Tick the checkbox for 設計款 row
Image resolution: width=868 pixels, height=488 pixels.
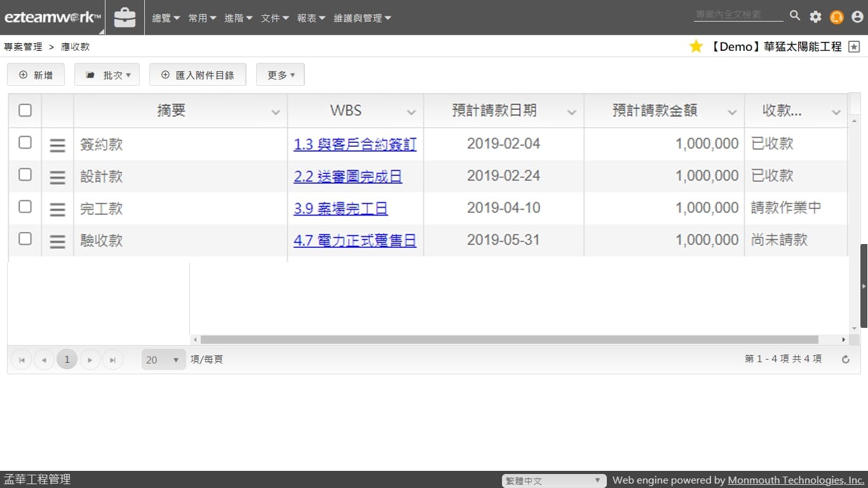coord(25,175)
